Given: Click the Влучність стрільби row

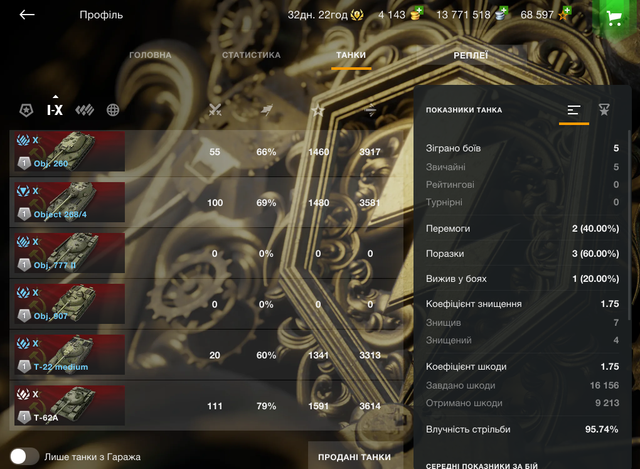Looking at the screenshot, I should pyautogui.click(x=522, y=429).
